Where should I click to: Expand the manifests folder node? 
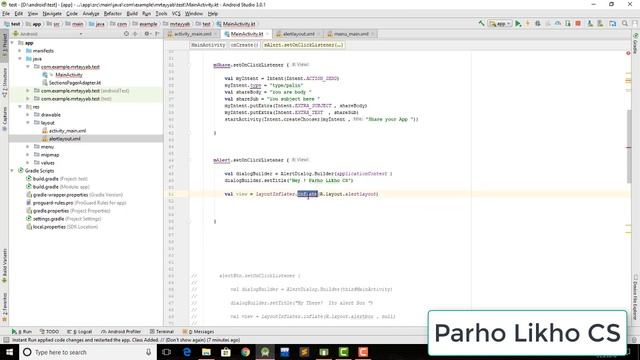pyautogui.click(x=20, y=51)
